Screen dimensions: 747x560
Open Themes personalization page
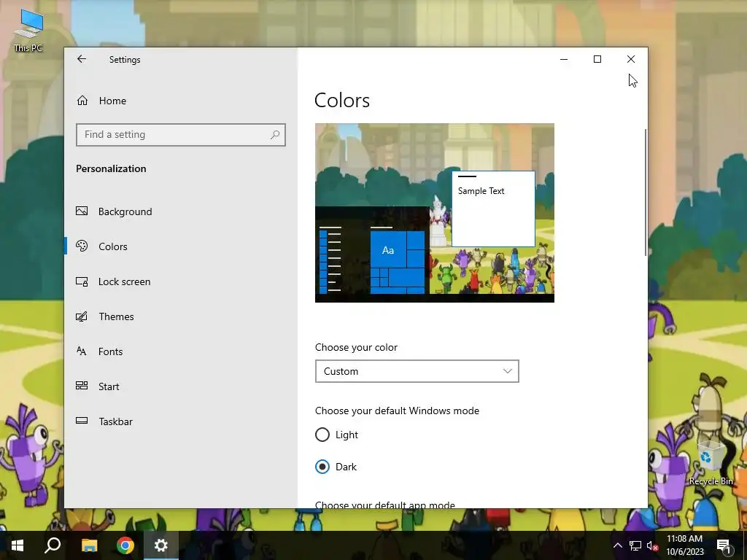pyautogui.click(x=181, y=316)
